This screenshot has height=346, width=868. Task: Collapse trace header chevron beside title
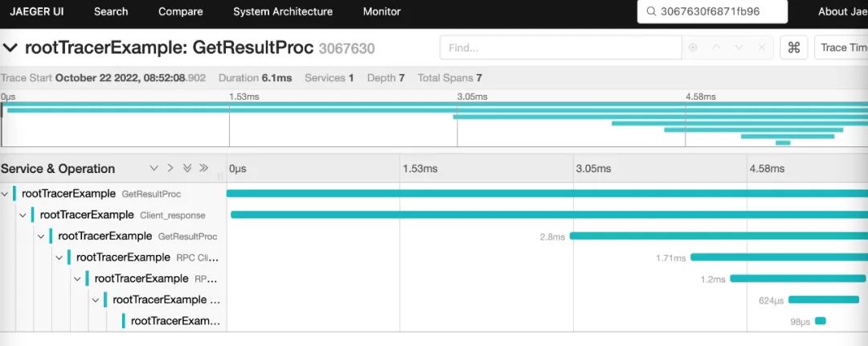tap(10, 47)
